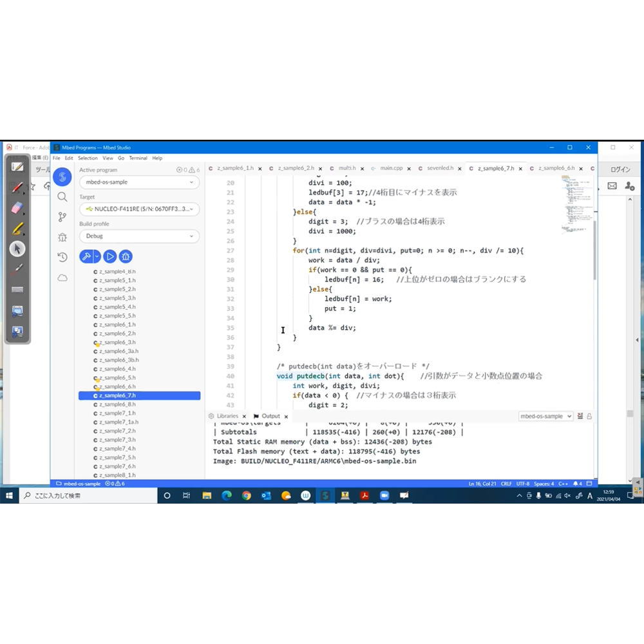Image resolution: width=644 pixels, height=644 pixels.
Task: Open the History view clock icon
Action: point(62,257)
